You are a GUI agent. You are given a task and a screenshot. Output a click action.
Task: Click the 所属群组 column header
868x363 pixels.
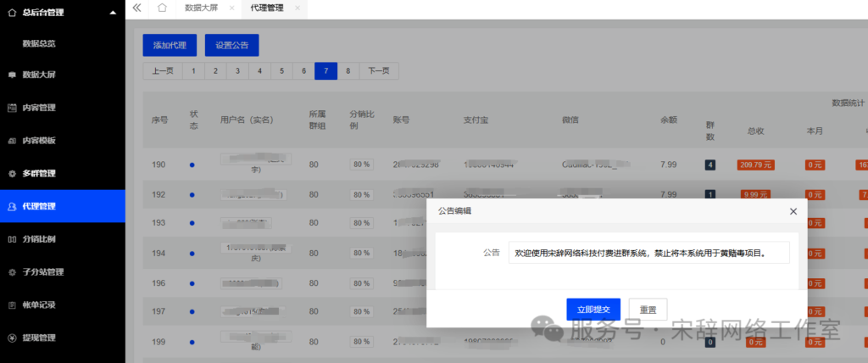[317, 120]
